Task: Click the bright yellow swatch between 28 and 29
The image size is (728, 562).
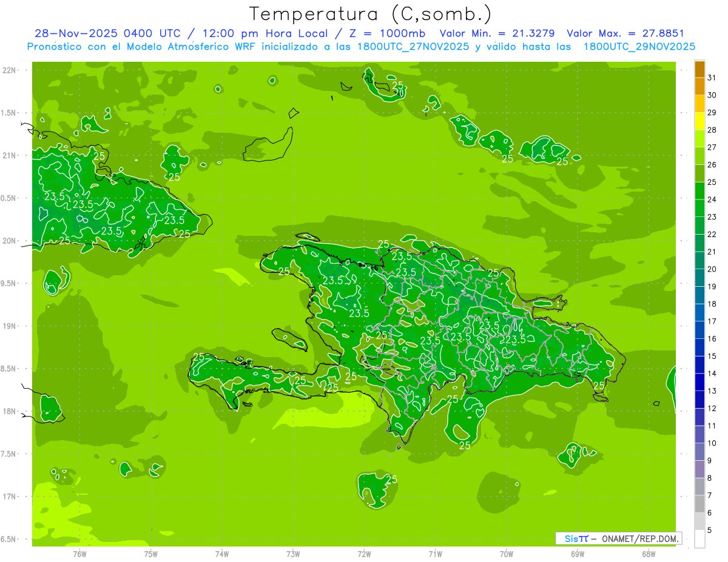Action: (699, 121)
